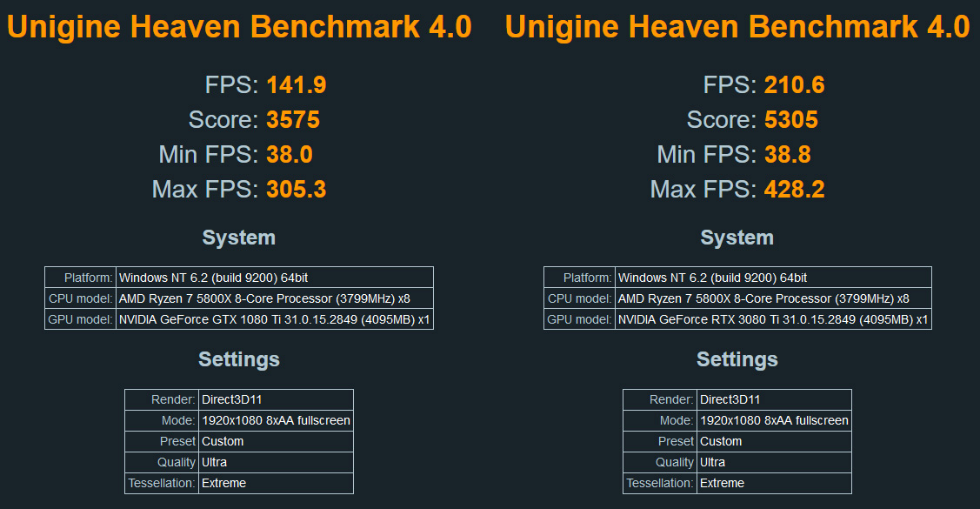Click the left Extreme tessellation cell
Screen dimensions: 980x509
pos(276,484)
